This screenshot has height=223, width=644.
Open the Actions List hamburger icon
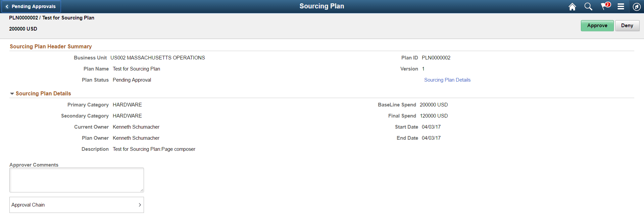[x=621, y=6]
